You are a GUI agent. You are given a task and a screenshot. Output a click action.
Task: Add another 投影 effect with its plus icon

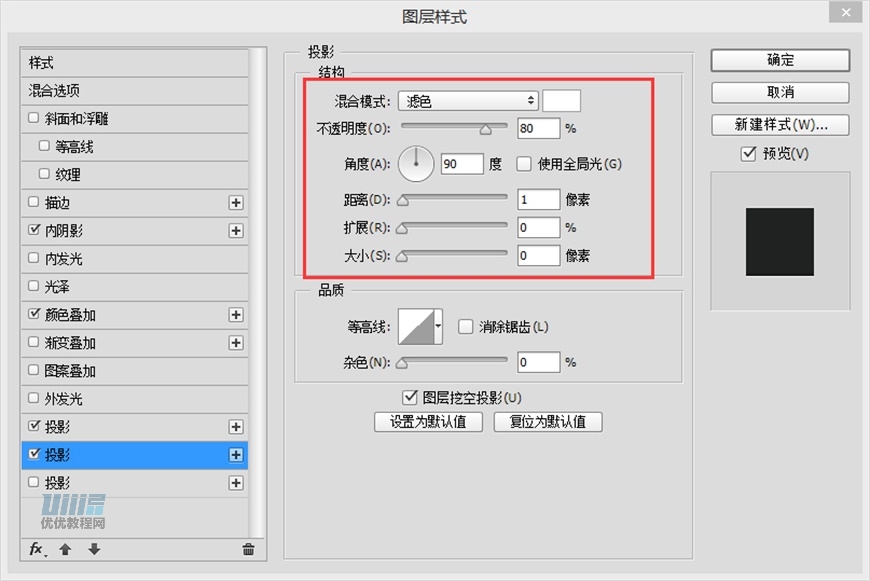[x=236, y=455]
